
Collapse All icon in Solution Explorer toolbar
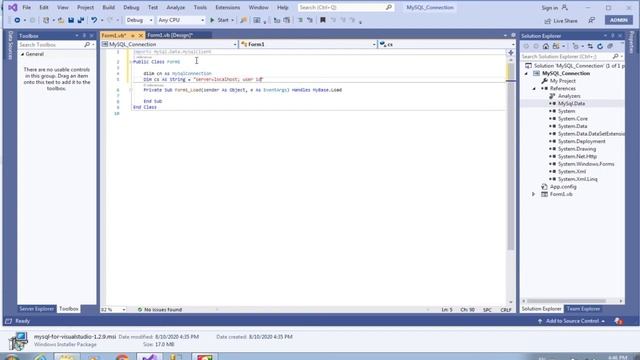pos(610,46)
